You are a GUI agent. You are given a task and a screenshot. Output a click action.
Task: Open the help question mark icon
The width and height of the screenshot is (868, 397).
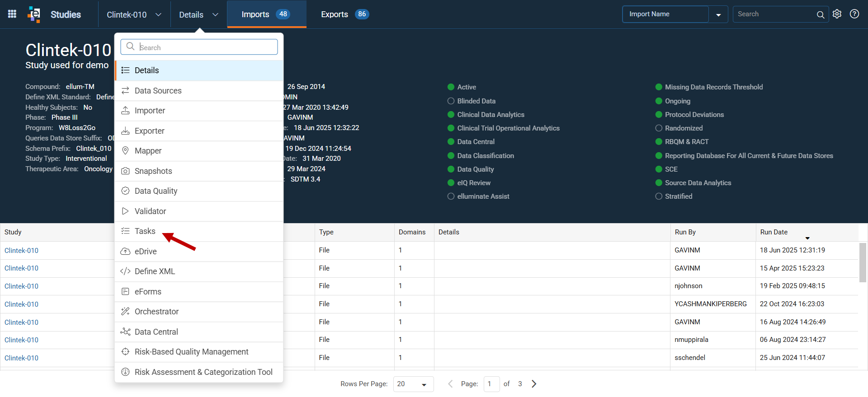click(854, 14)
